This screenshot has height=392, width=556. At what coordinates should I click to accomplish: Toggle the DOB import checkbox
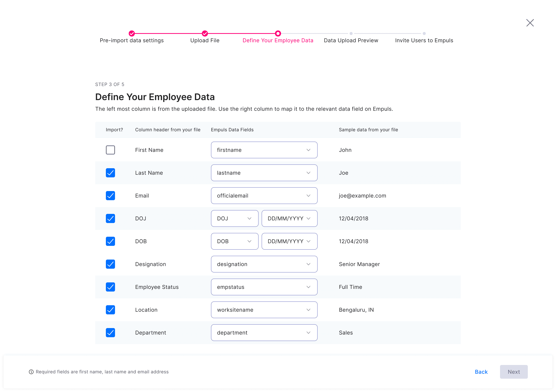110,241
